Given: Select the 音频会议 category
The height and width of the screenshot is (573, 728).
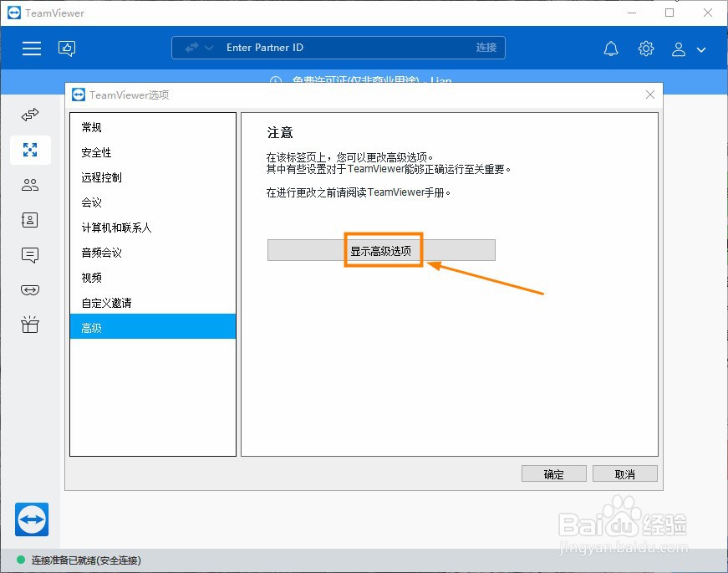Looking at the screenshot, I should point(153,253).
